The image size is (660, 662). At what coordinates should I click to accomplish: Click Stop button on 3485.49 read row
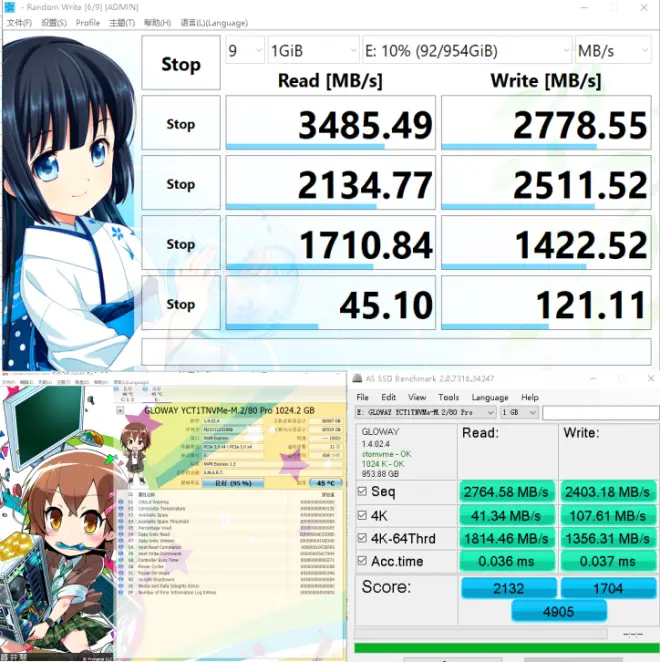pyautogui.click(x=181, y=122)
